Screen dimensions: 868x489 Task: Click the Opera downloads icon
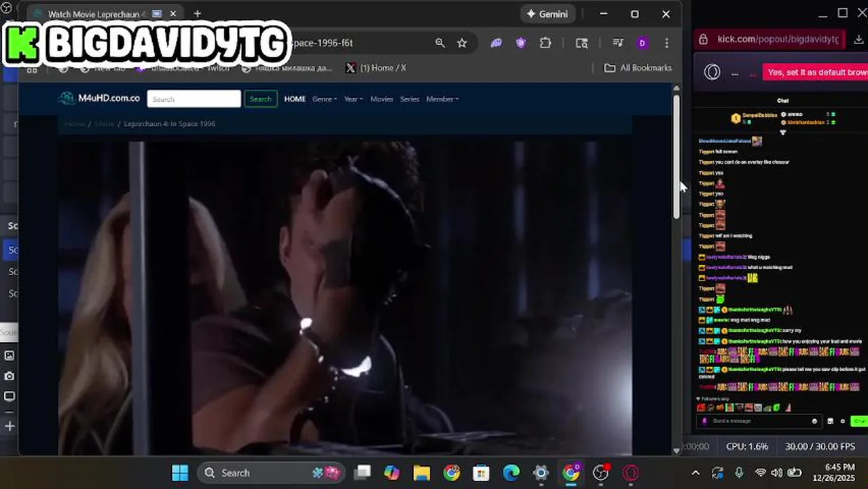tap(858, 39)
